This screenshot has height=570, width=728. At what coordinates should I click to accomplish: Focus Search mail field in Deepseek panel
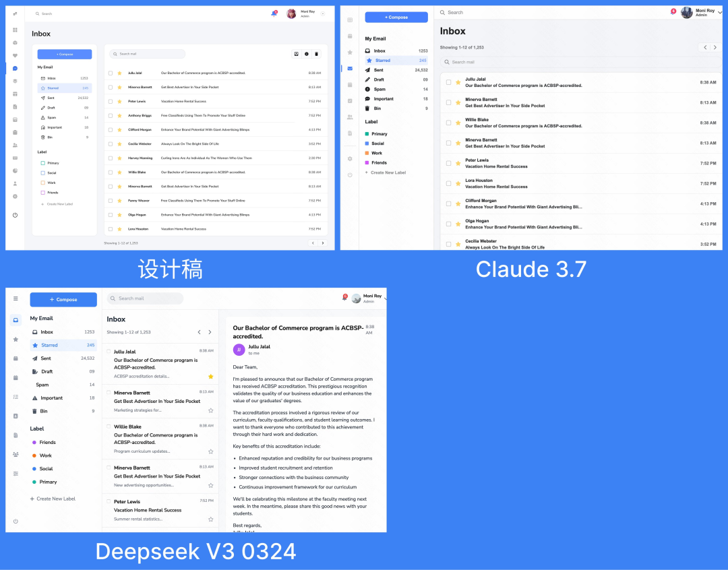145,298
